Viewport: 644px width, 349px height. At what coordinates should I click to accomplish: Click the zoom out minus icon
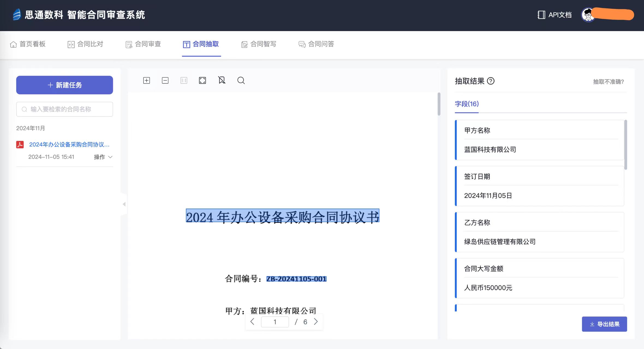pos(165,80)
